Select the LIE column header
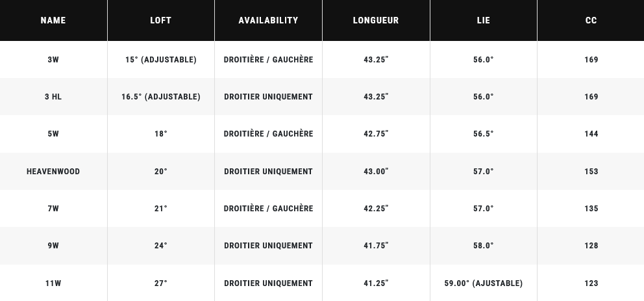The image size is (644, 301). pos(484,20)
